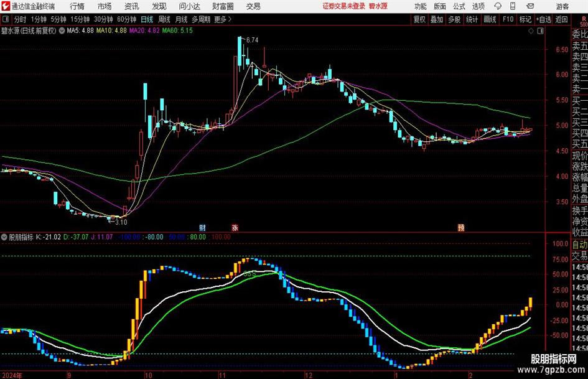Open the customer service headset icon
Screen dimensions: 588x379
pos(498,6)
